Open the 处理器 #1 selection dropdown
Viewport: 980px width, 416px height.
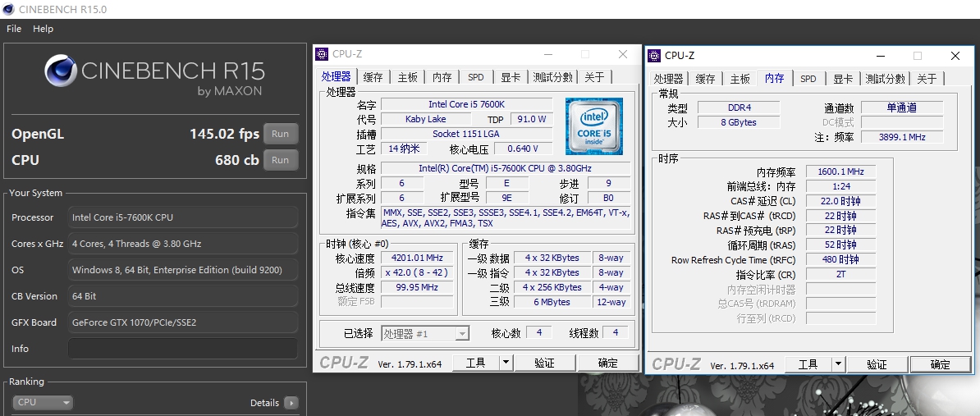(425, 334)
